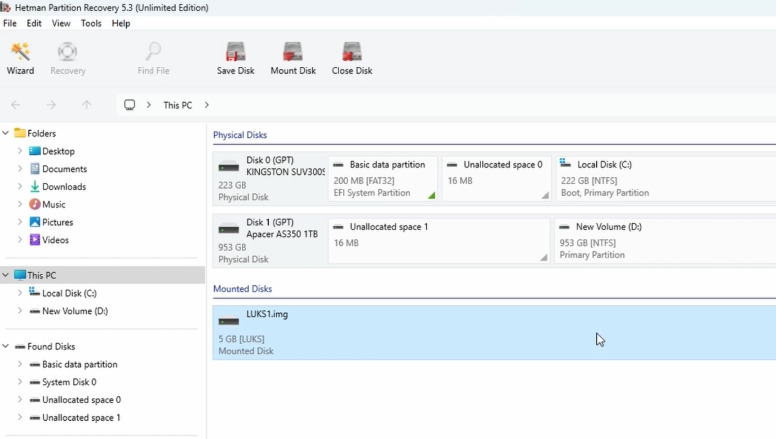Expand the Downloads tree node
This screenshot has height=439, width=776.
tap(20, 187)
